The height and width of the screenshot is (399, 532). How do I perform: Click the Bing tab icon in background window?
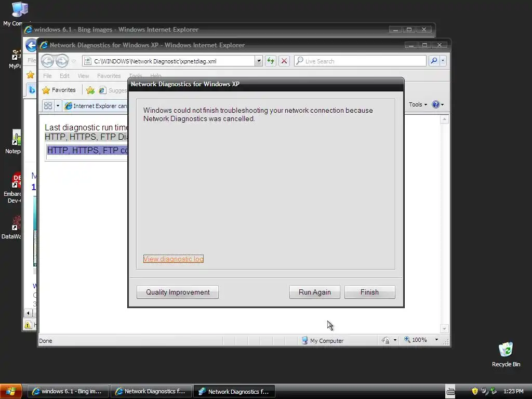(32, 90)
